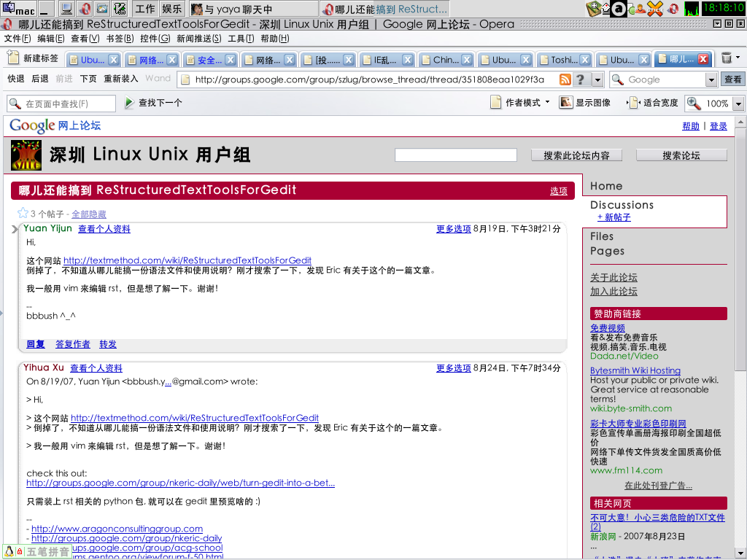Click the question-mark security icon
This screenshot has height=560, width=747.
pyautogui.click(x=580, y=79)
